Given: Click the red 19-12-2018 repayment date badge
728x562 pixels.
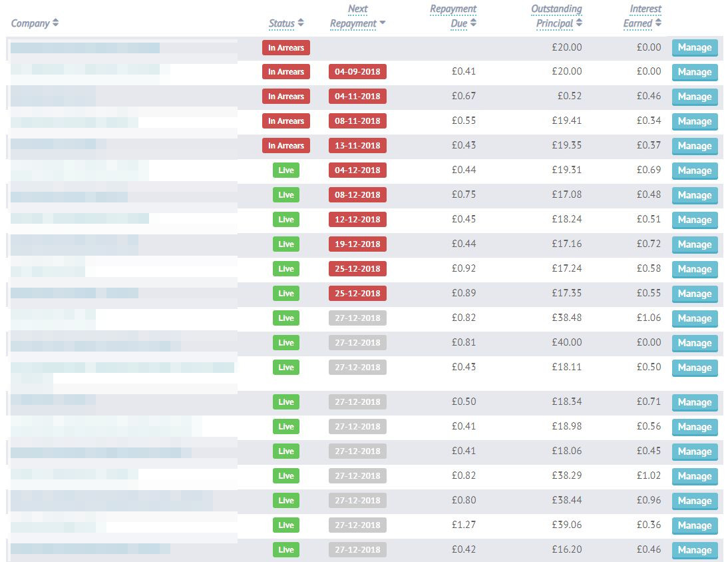Looking at the screenshot, I should click(x=357, y=244).
